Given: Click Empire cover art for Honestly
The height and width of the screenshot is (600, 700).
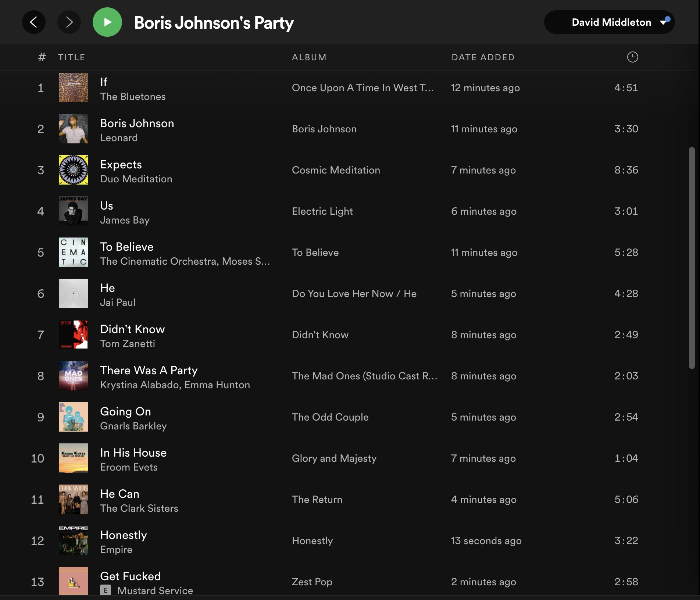Looking at the screenshot, I should coord(74,540).
